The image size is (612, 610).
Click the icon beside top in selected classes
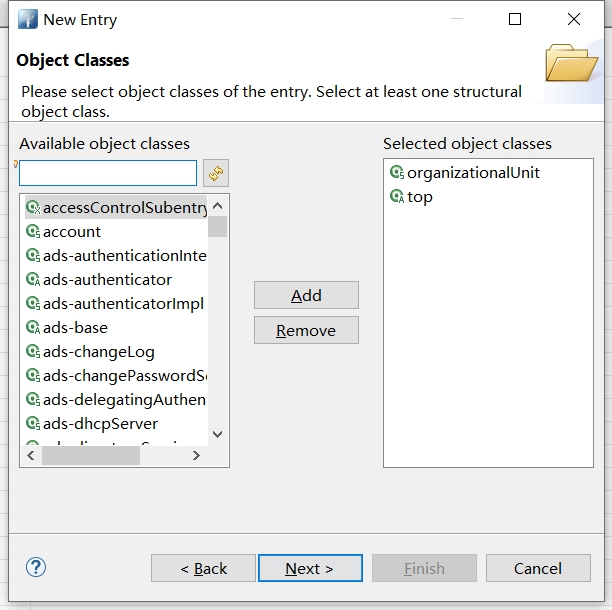(396, 197)
